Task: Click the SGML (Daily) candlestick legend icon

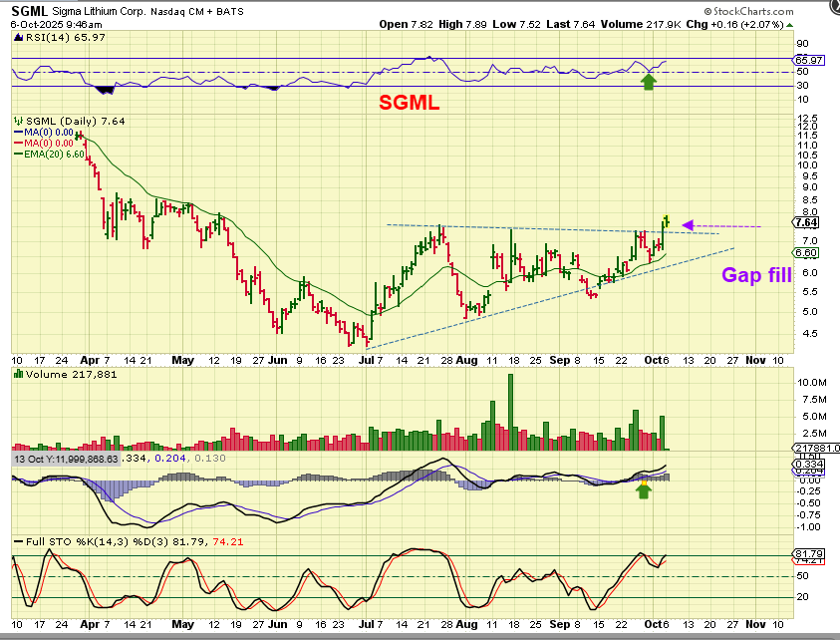Action: pyautogui.click(x=19, y=122)
